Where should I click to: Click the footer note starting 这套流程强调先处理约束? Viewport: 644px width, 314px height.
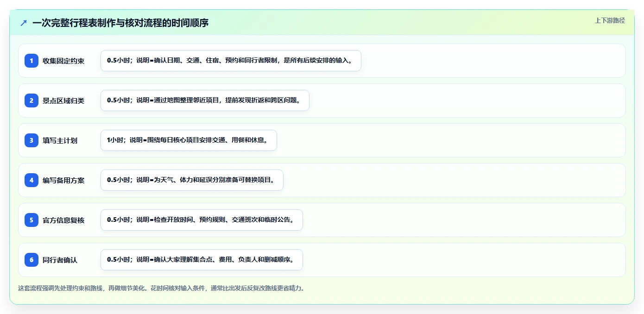pos(161,288)
